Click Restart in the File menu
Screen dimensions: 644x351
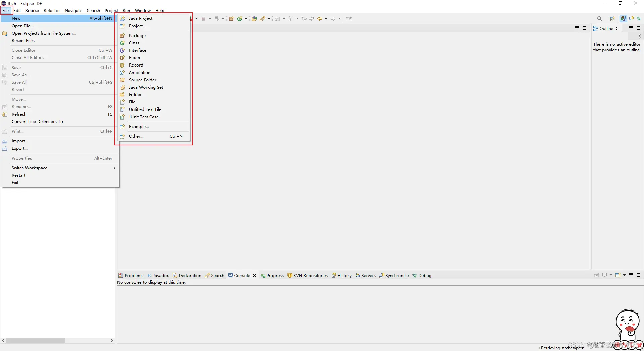(x=60, y=175)
